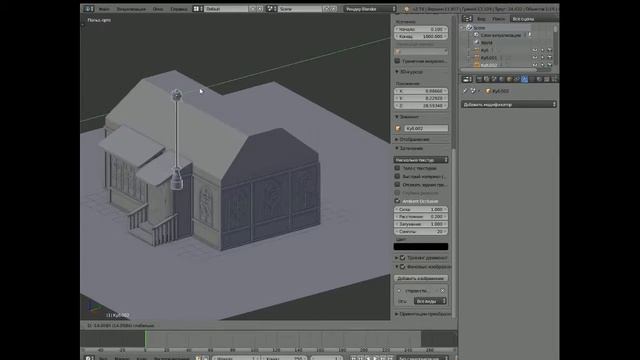Add a new scene with the plus icon
The height and width of the screenshot is (360, 640).
[x=327, y=9]
